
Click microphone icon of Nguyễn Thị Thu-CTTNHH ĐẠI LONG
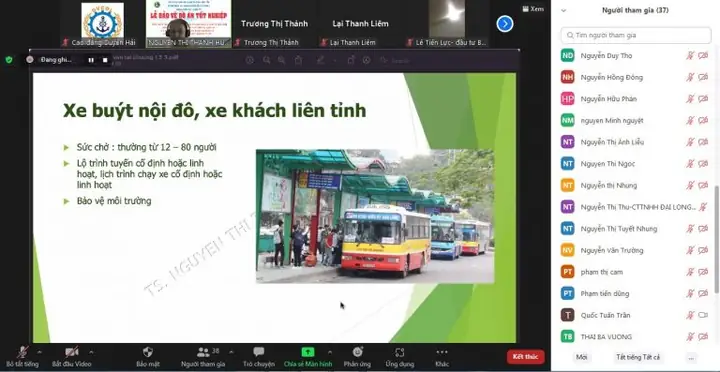click(703, 207)
